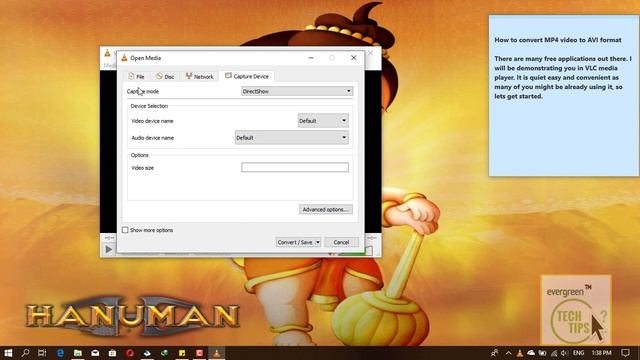Open the Convert / Save dropdown arrow
The image size is (640, 360).
point(318,242)
